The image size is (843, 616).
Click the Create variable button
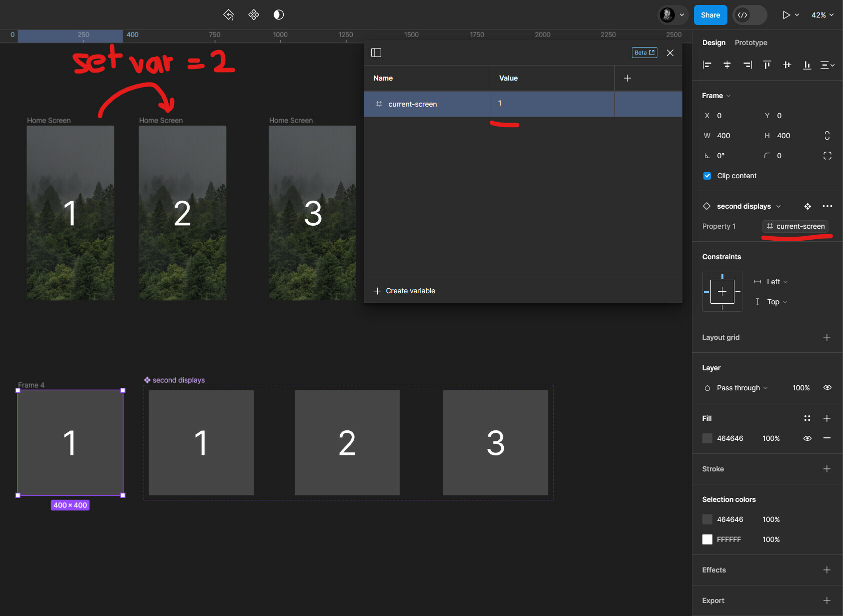(405, 291)
